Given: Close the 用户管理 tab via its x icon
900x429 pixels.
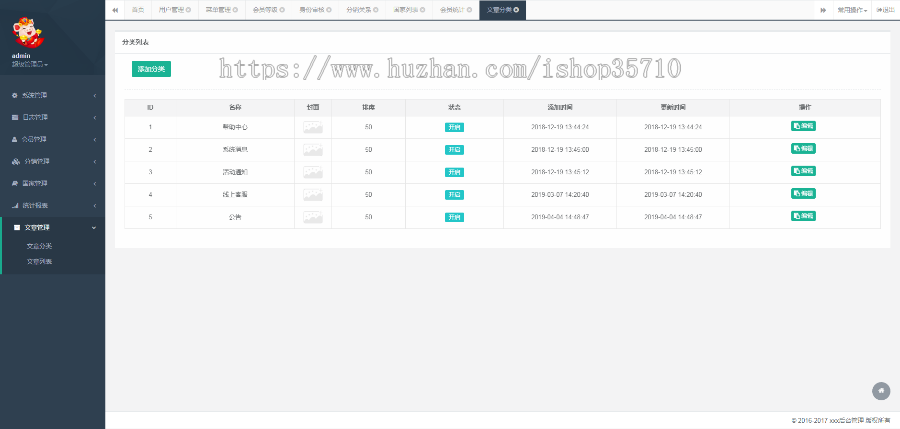Looking at the screenshot, I should point(188,10).
